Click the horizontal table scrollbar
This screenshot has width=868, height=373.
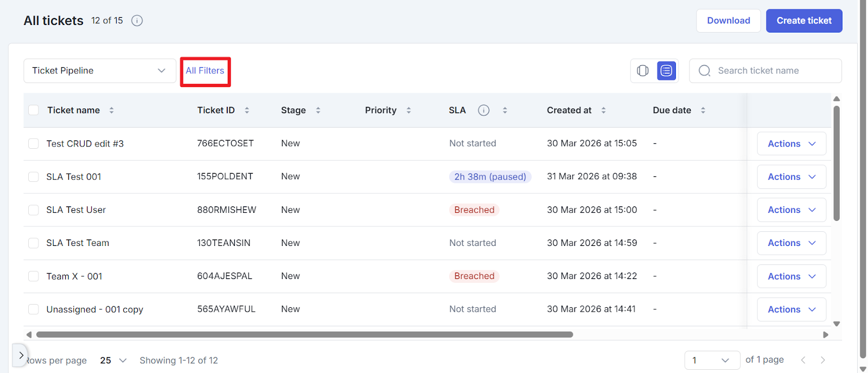coord(304,334)
